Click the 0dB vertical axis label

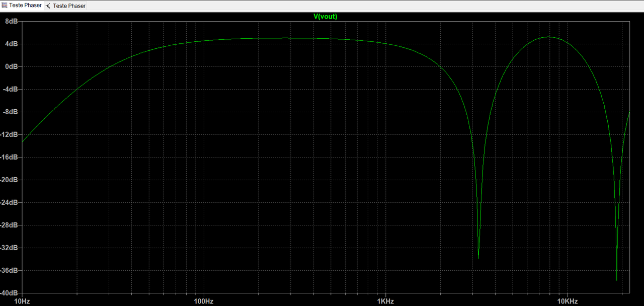(x=12, y=66)
